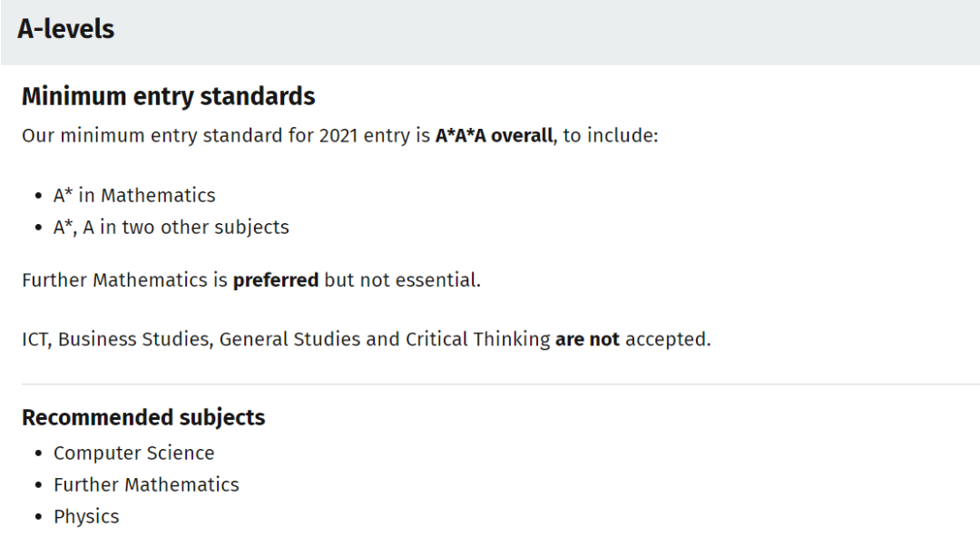Select the A* in Mathematics bullet
Viewport: 980px width, 546px height.
134,196
